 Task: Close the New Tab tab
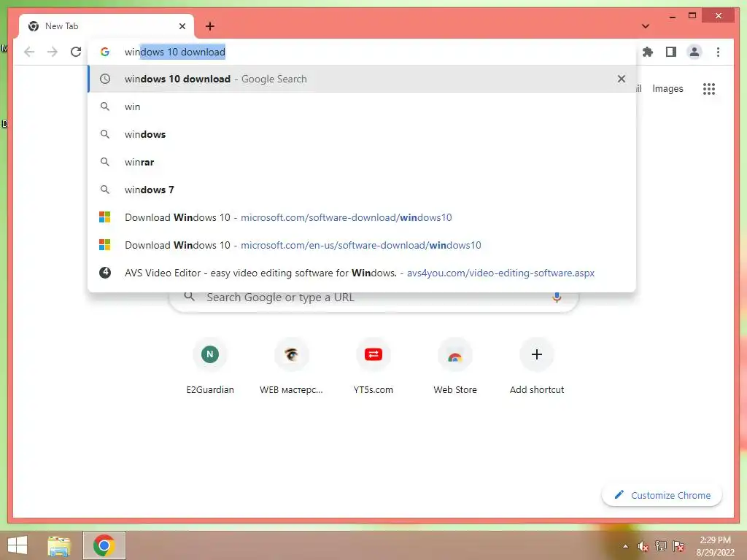point(182,26)
